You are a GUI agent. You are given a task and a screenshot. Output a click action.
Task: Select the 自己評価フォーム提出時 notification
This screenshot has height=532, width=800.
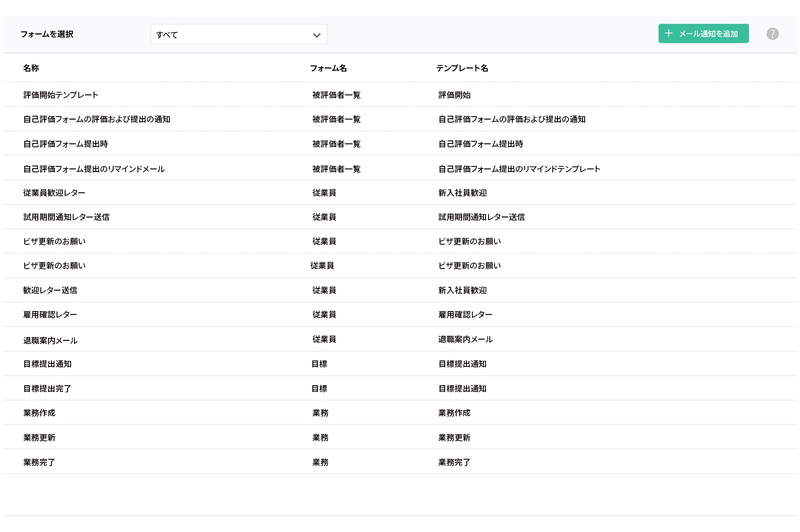(65, 144)
